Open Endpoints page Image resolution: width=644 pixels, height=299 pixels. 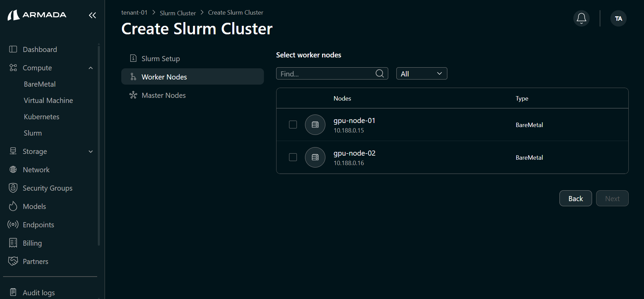click(x=38, y=225)
